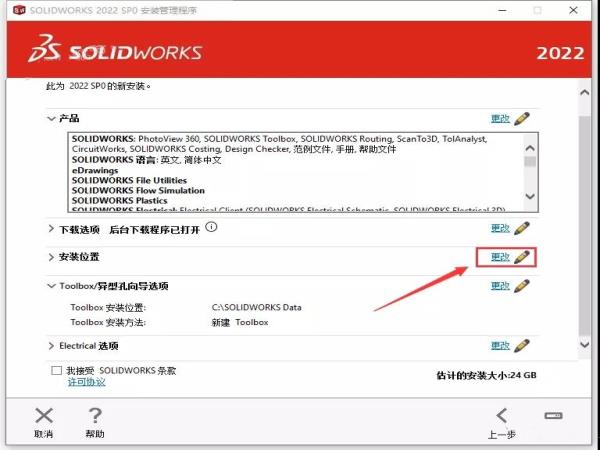Image resolution: width=600 pixels, height=450 pixels.
Task: Click pencil icon for Electrical 选项
Action: coord(521,346)
